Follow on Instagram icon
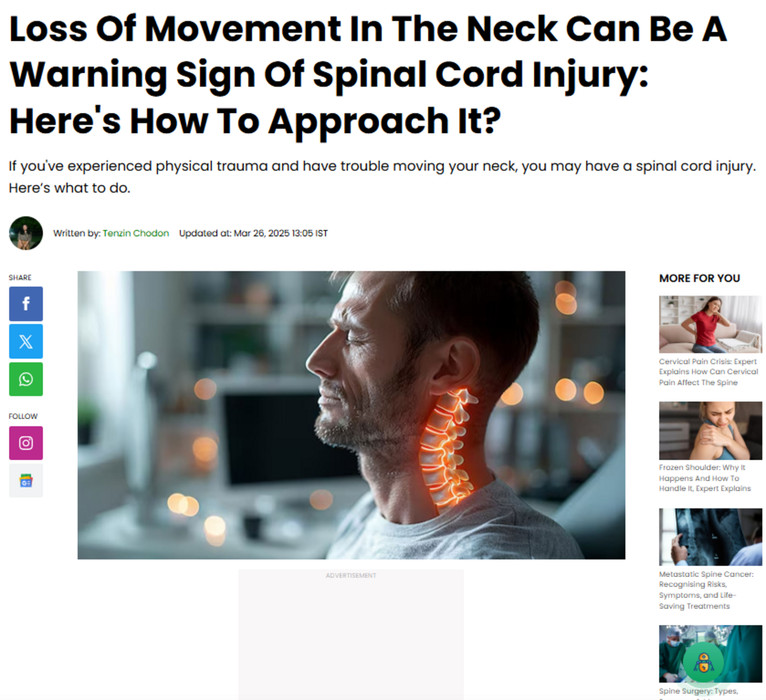Screen dimensions: 766x700 click(26, 443)
